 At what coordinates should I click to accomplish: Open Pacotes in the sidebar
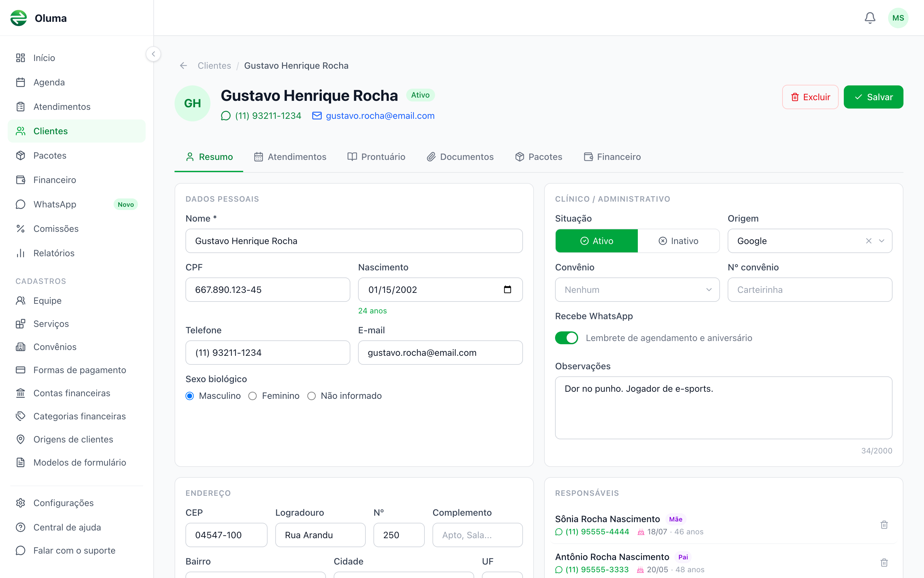76,156
